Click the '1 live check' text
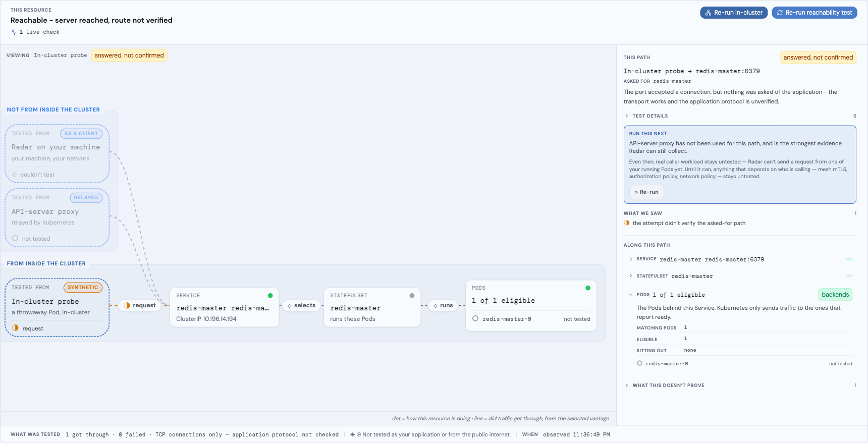Viewport: 868px width, 443px height. pos(39,32)
